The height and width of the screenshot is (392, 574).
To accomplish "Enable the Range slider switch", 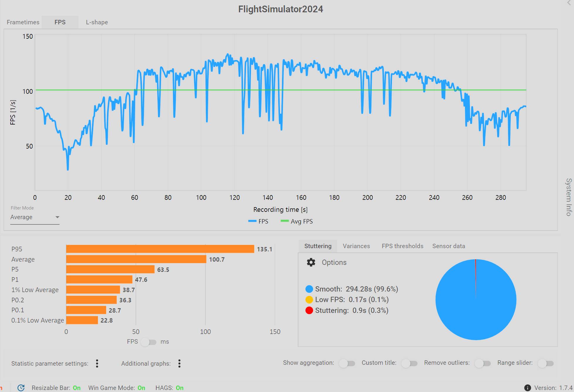I will [546, 363].
